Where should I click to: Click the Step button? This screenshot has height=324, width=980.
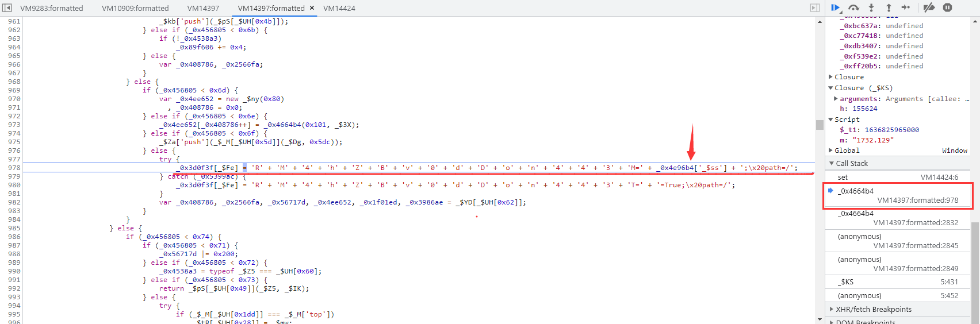click(906, 7)
